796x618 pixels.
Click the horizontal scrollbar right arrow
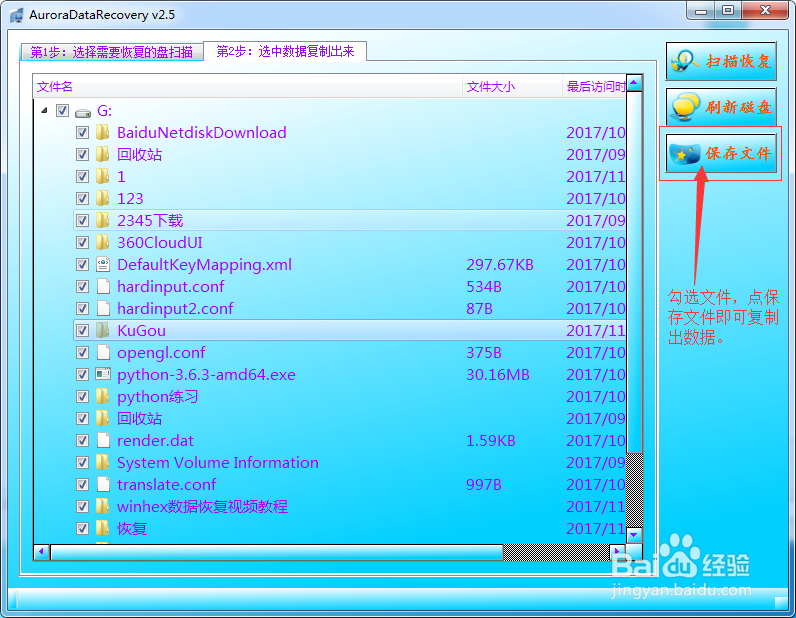[x=617, y=551]
